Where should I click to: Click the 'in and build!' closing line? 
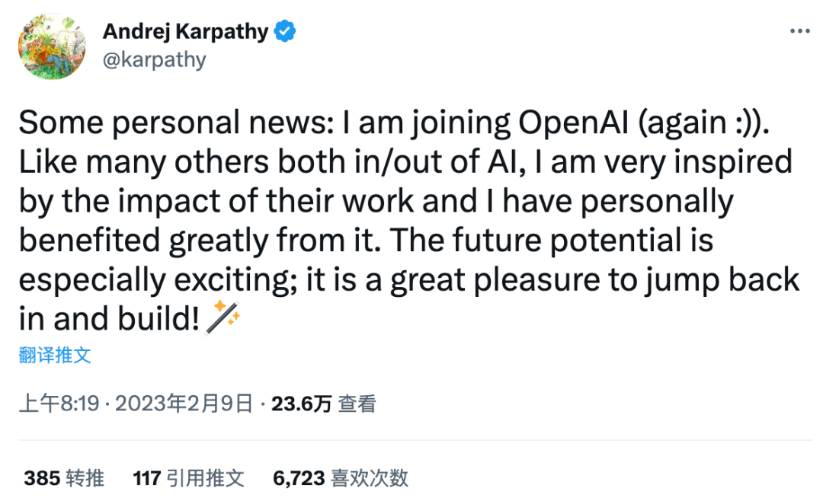[x=109, y=319]
